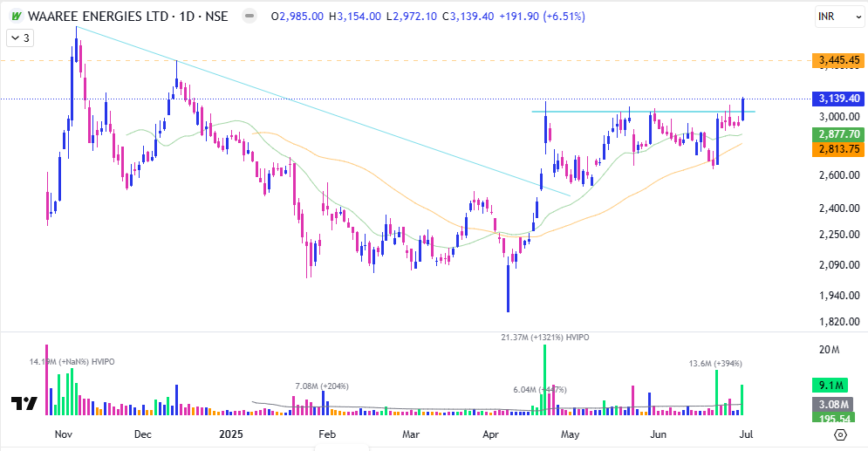
Task: Select the 3.08M volume average label
Action: pyautogui.click(x=832, y=405)
